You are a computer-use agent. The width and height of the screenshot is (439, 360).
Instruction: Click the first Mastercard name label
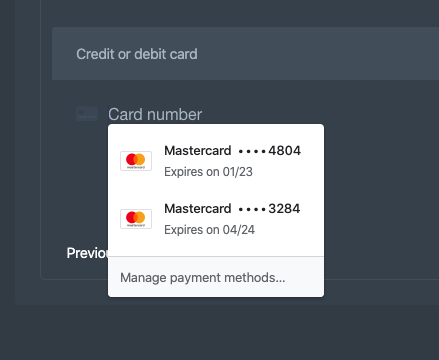click(x=198, y=151)
